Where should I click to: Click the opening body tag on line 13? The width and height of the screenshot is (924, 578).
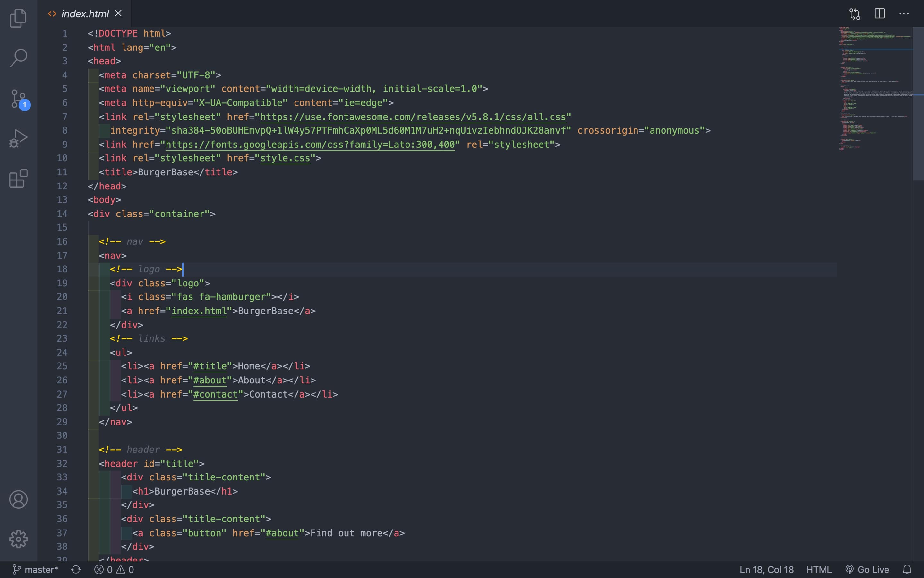pyautogui.click(x=104, y=200)
